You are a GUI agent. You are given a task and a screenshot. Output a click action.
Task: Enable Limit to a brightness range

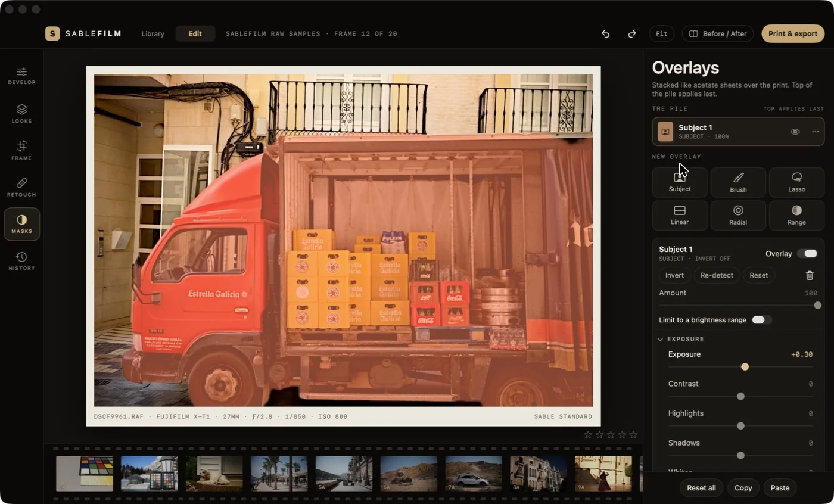(x=762, y=320)
